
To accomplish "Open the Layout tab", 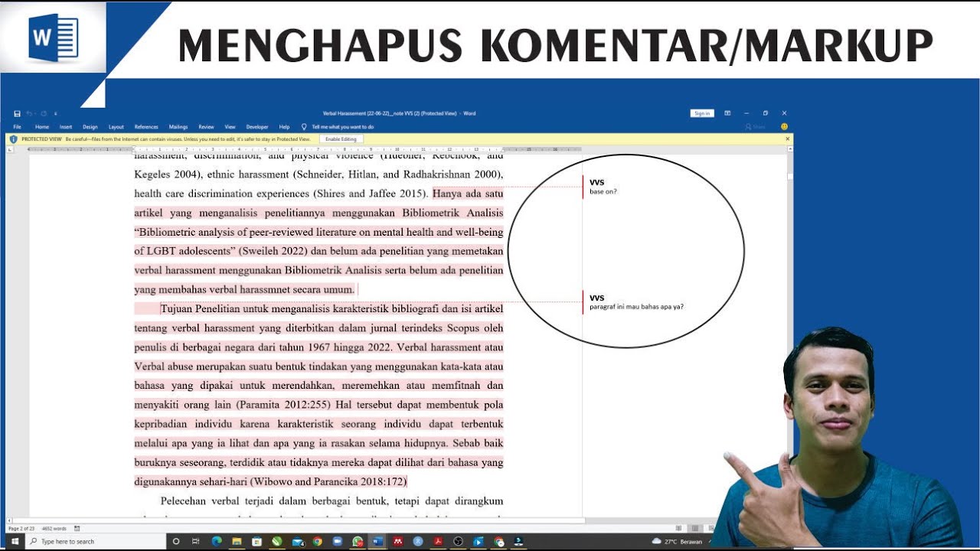I will [116, 127].
